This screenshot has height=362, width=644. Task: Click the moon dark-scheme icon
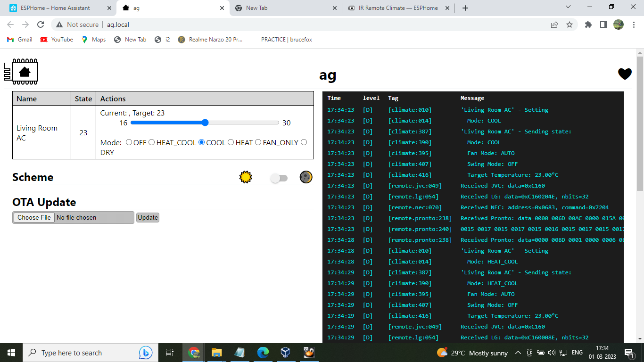pyautogui.click(x=306, y=177)
